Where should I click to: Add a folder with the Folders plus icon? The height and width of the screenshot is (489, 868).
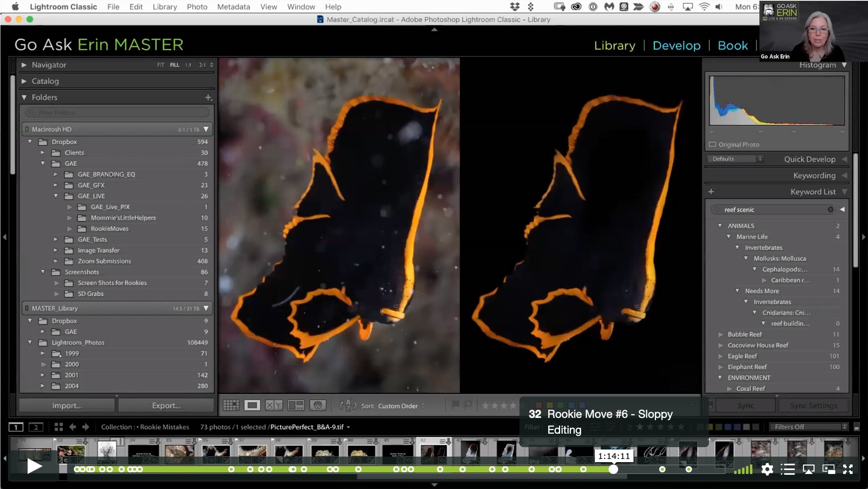208,98
